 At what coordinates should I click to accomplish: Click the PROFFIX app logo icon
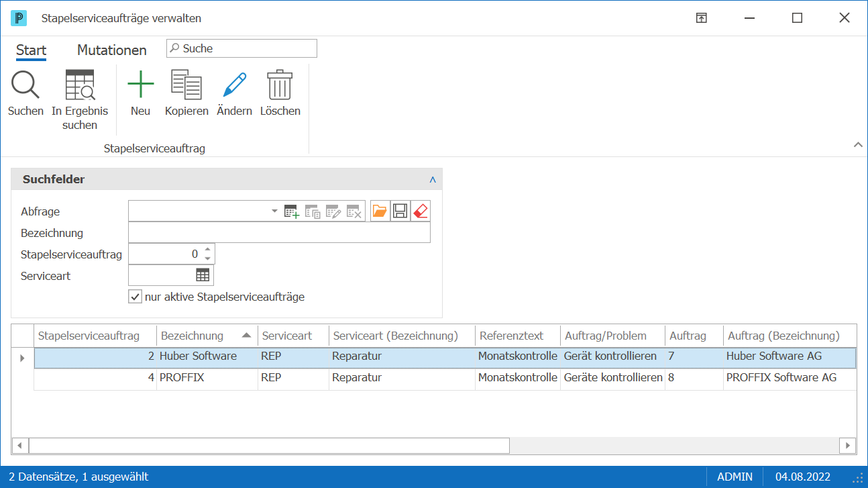point(19,18)
